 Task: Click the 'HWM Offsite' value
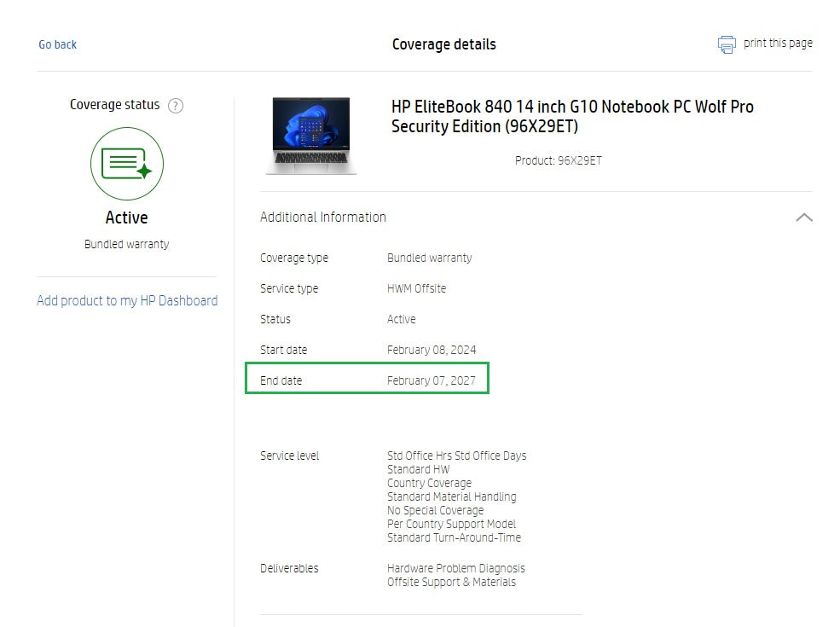pyautogui.click(x=416, y=288)
